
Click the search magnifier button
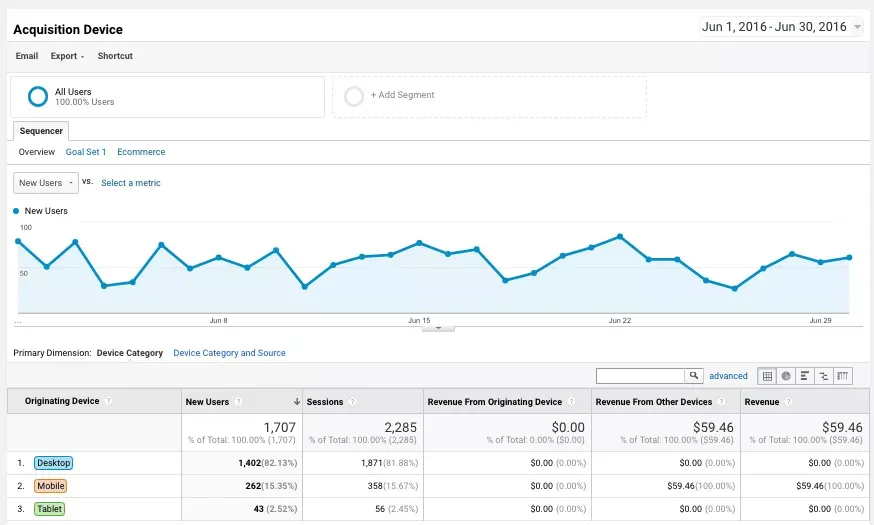tap(694, 376)
